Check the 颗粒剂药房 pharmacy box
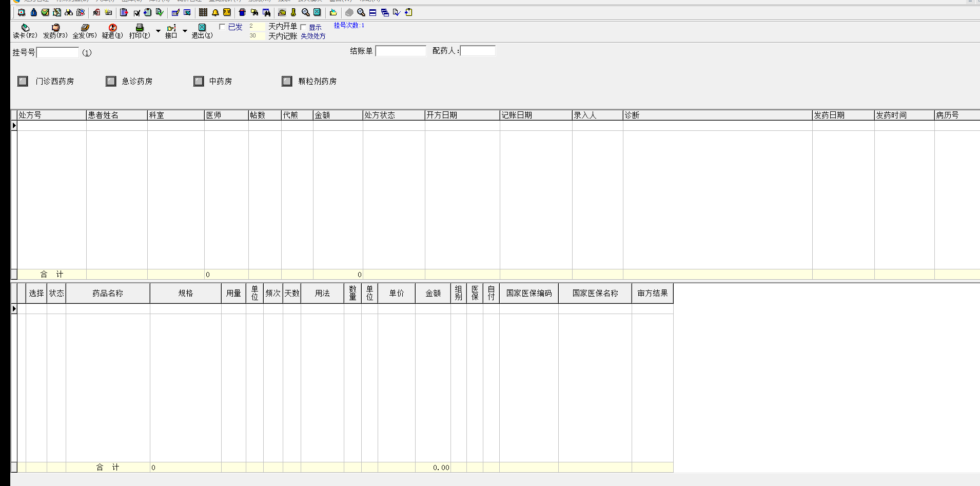 point(287,81)
